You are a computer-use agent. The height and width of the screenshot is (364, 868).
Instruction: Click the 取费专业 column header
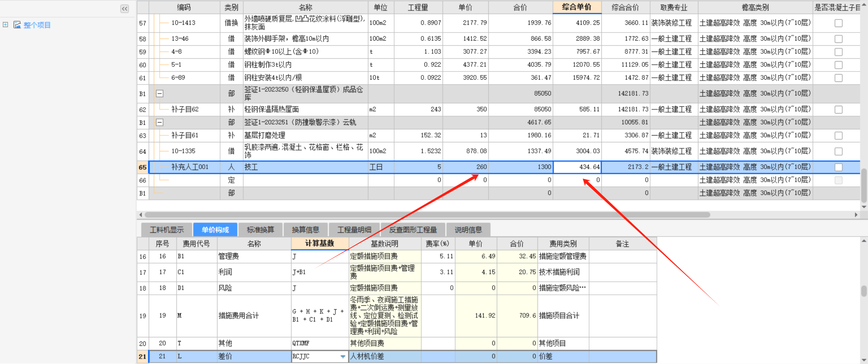[674, 7]
